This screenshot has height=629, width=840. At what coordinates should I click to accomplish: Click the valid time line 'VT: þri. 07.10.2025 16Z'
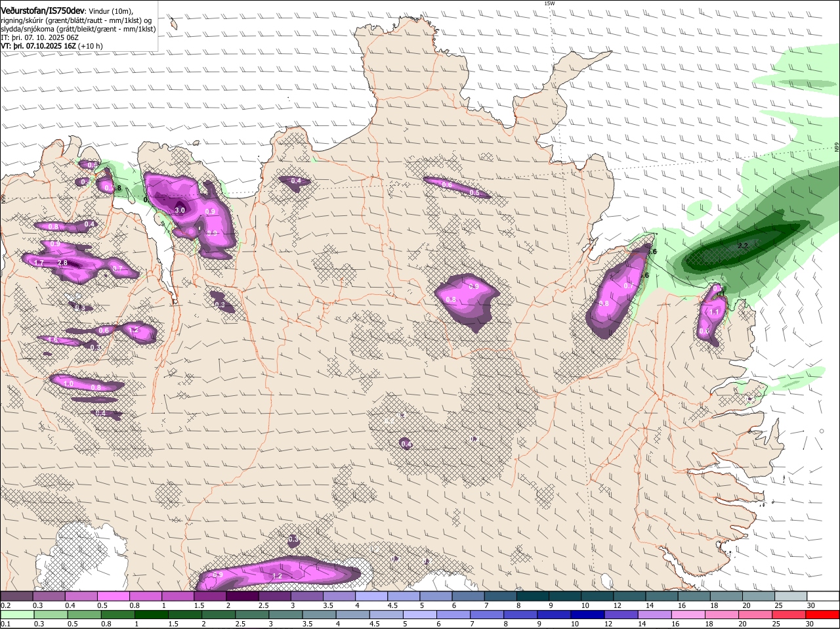point(38,46)
